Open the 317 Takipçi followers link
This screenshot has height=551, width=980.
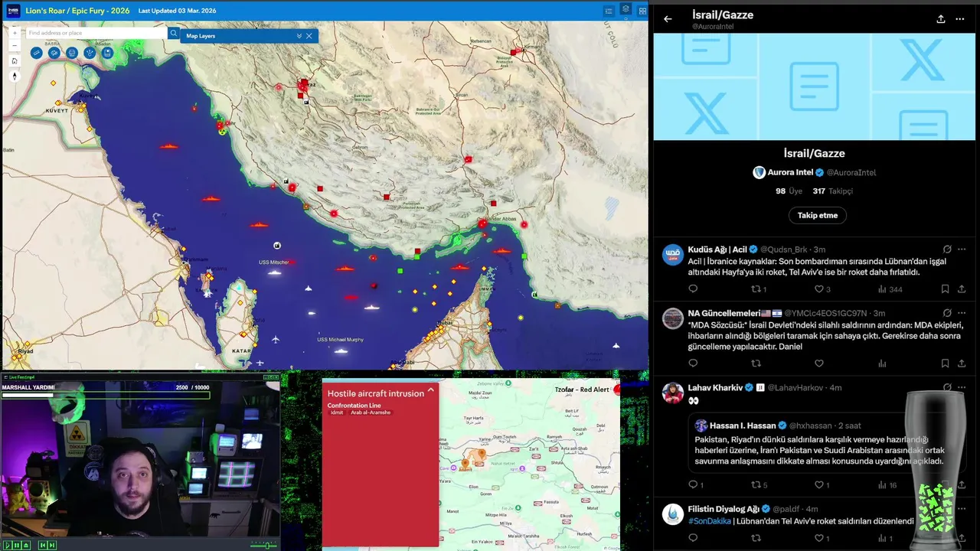833,191
